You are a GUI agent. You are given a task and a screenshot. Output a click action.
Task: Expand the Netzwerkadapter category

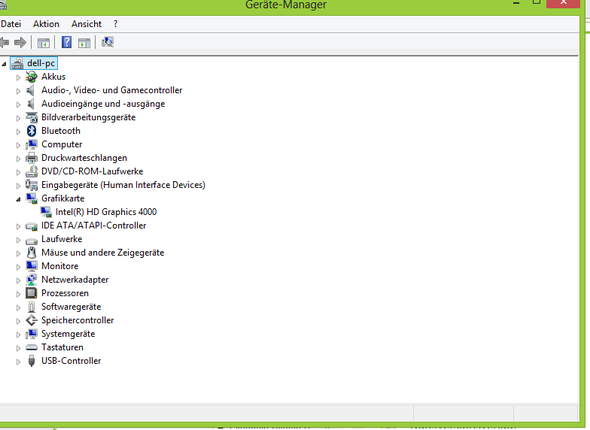pos(18,280)
